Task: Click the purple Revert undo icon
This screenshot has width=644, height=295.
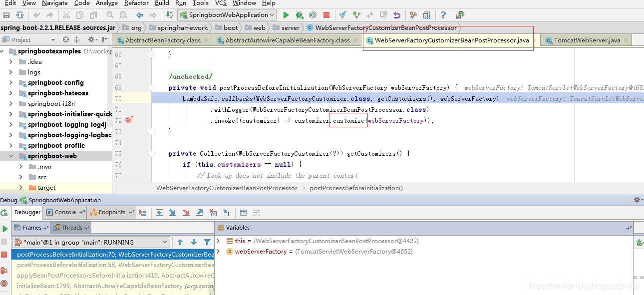Action: [397, 15]
